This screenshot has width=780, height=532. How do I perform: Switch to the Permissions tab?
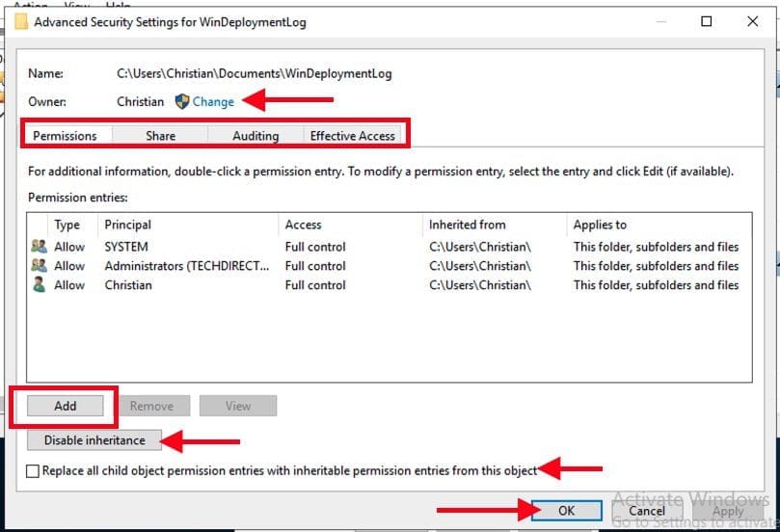[x=65, y=136]
